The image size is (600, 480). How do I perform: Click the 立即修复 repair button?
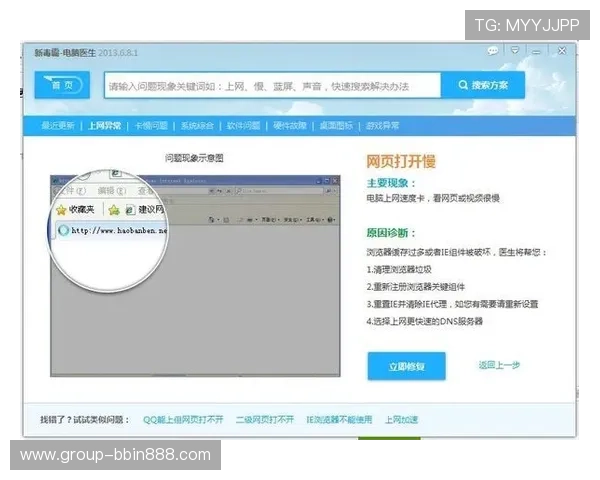tap(406, 366)
